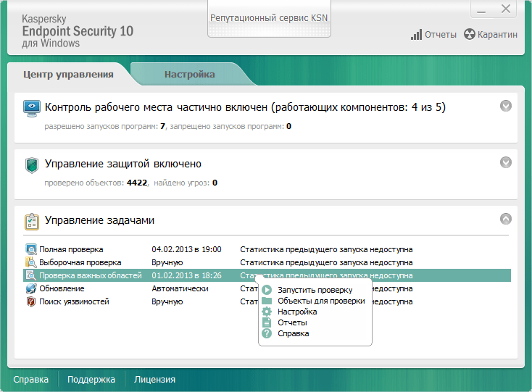Open Справка link at the bottom
This screenshot has width=532, height=392.
[31, 380]
